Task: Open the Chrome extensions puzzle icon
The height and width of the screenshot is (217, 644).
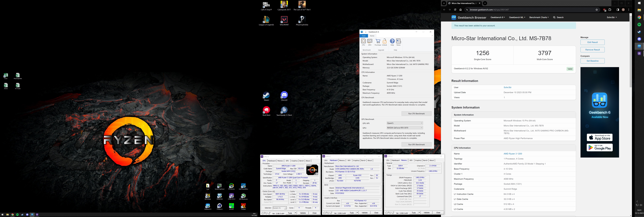Action: coord(610,10)
